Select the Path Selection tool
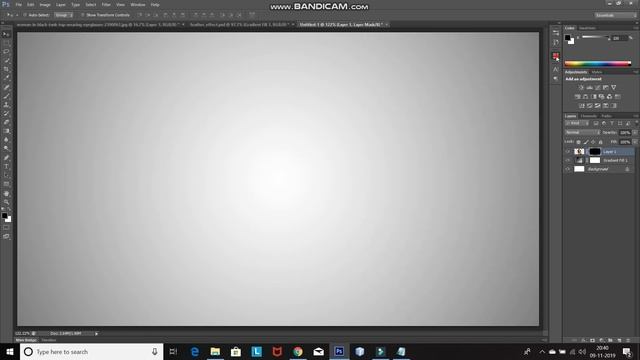The width and height of the screenshot is (640, 360). pyautogui.click(x=6, y=176)
